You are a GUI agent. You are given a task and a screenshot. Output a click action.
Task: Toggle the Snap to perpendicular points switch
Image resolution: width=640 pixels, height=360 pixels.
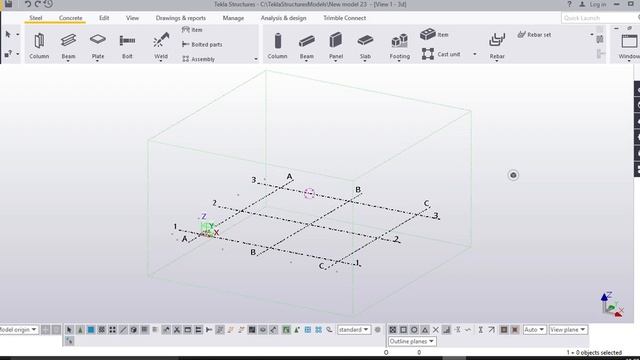[x=446, y=329]
